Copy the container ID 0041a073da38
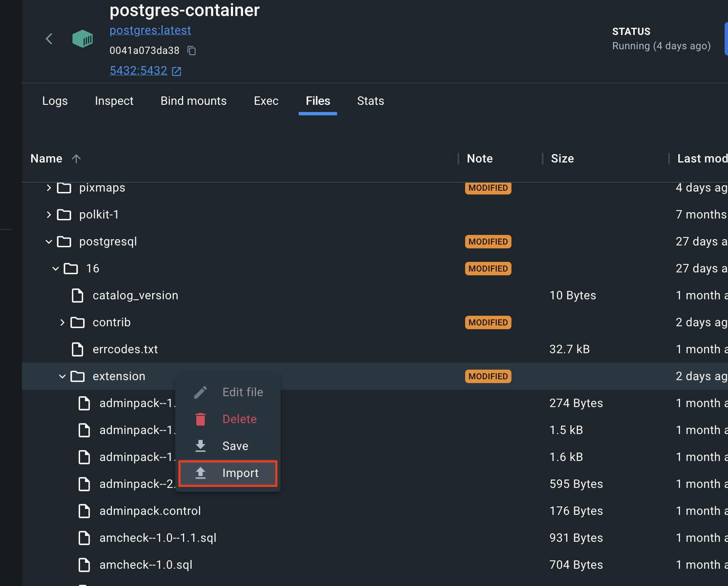Screen dimensions: 728x586 click(192, 51)
